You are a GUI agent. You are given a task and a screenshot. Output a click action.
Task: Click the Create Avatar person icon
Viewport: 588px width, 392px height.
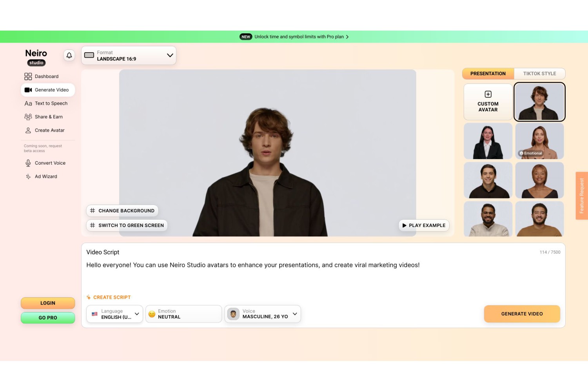pyautogui.click(x=28, y=130)
